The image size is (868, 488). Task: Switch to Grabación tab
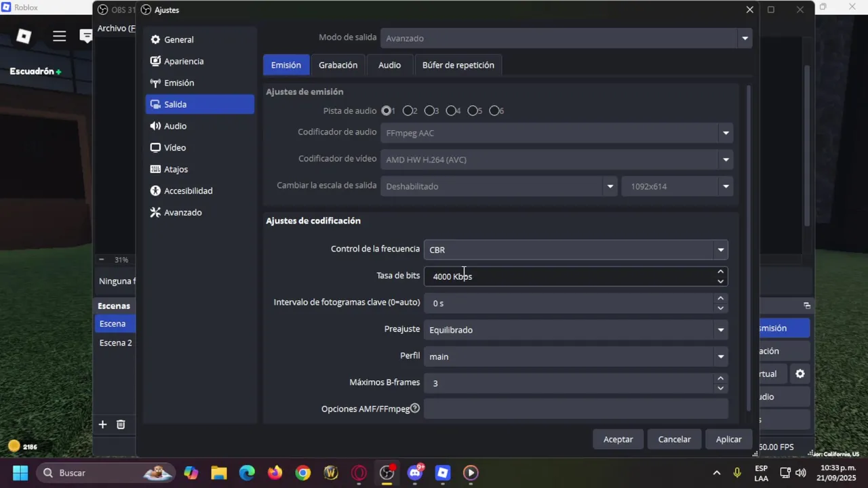[338, 65]
